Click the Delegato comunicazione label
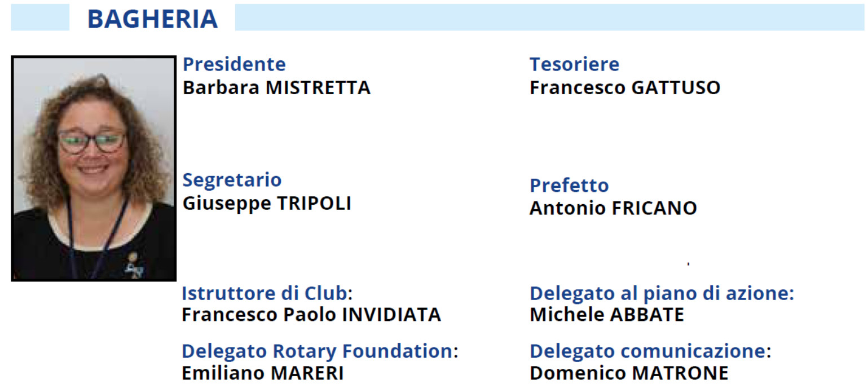 [650, 351]
